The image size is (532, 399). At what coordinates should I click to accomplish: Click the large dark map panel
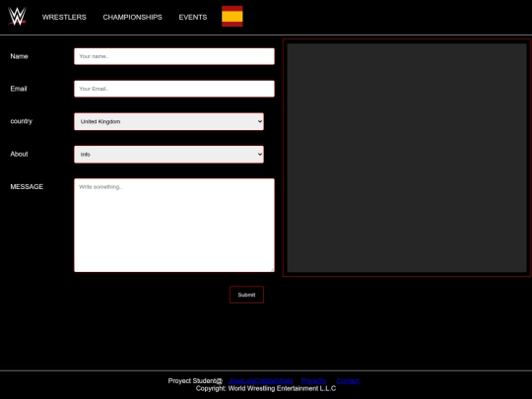coord(407,158)
